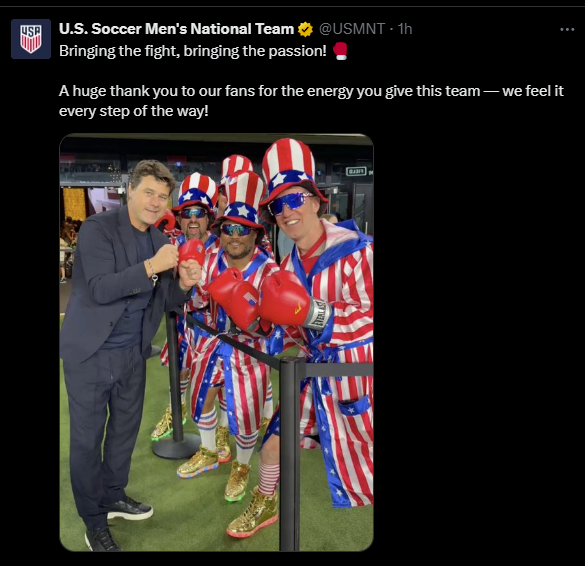Click the red boxing glove emoji
Screen dimensions: 585x566
coord(340,51)
